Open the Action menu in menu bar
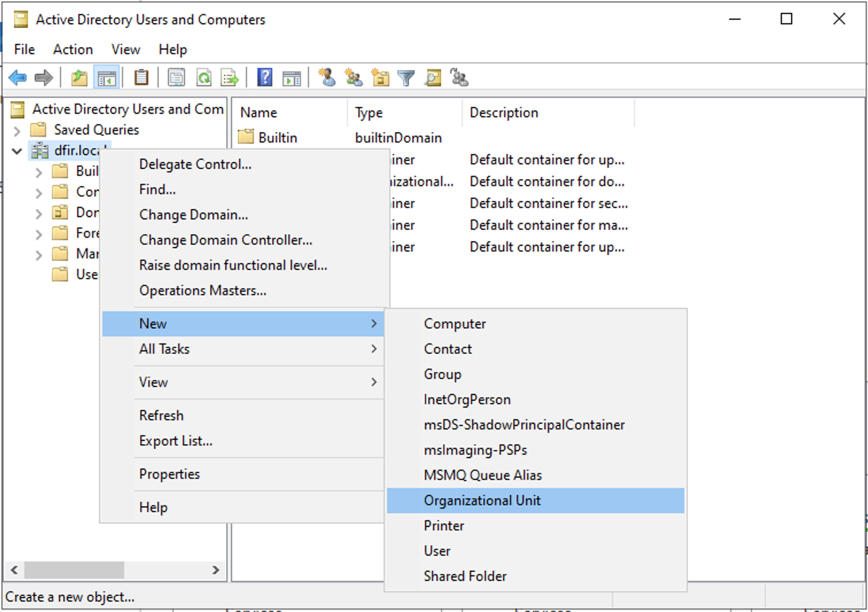This screenshot has height=612, width=868. coord(73,49)
